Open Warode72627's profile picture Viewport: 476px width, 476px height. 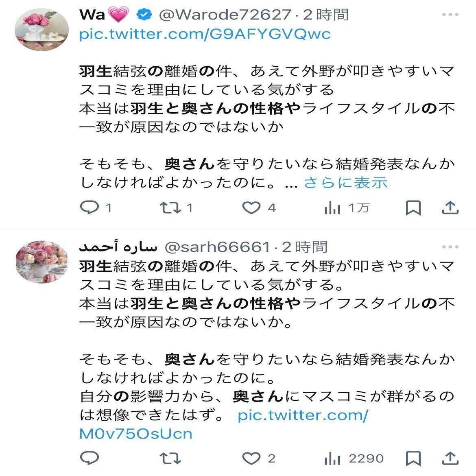click(41, 29)
